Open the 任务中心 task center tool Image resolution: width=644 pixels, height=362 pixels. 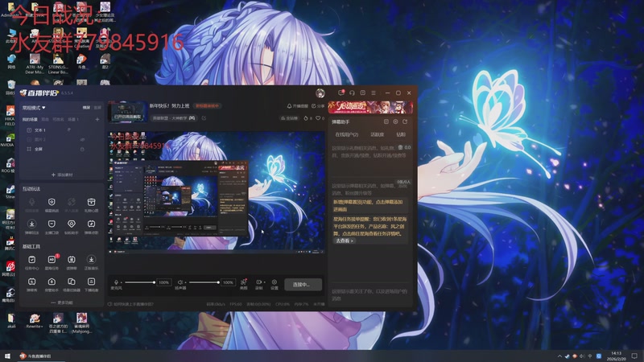pos(31,262)
